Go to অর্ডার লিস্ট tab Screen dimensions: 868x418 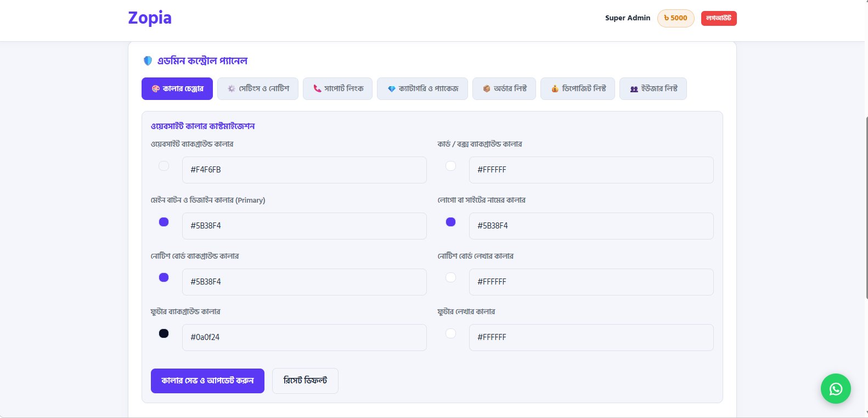click(504, 88)
